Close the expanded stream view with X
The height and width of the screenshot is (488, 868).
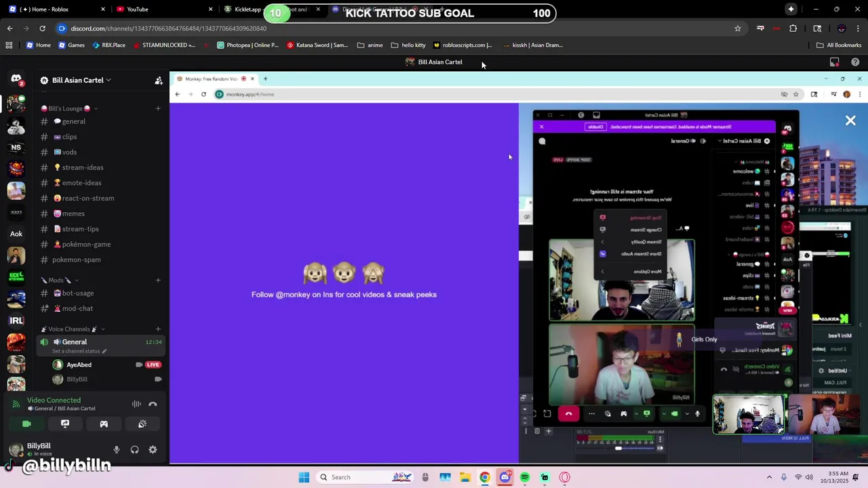pos(850,121)
